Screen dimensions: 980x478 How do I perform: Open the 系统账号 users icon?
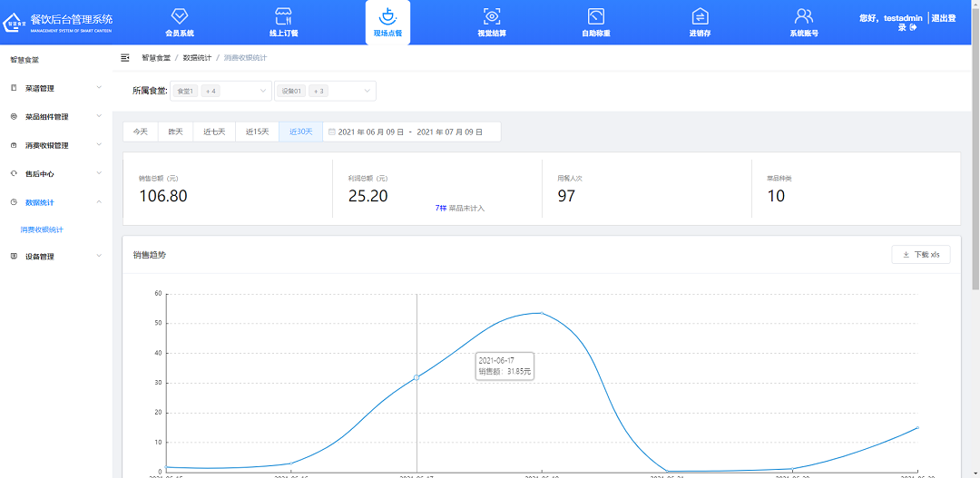click(x=803, y=16)
